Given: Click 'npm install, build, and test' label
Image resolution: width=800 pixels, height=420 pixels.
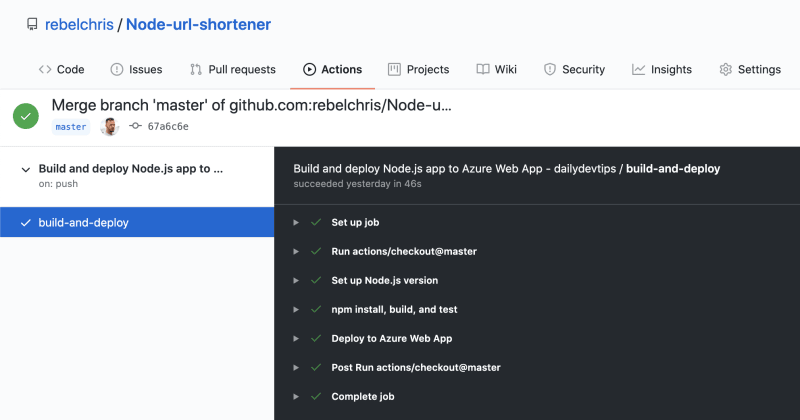Looking at the screenshot, I should click(394, 309).
